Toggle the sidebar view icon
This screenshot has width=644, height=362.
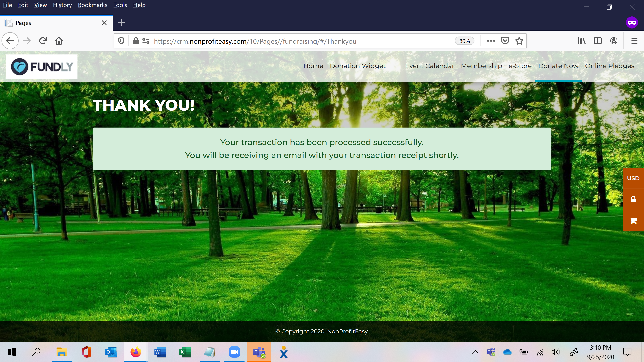pyautogui.click(x=598, y=41)
